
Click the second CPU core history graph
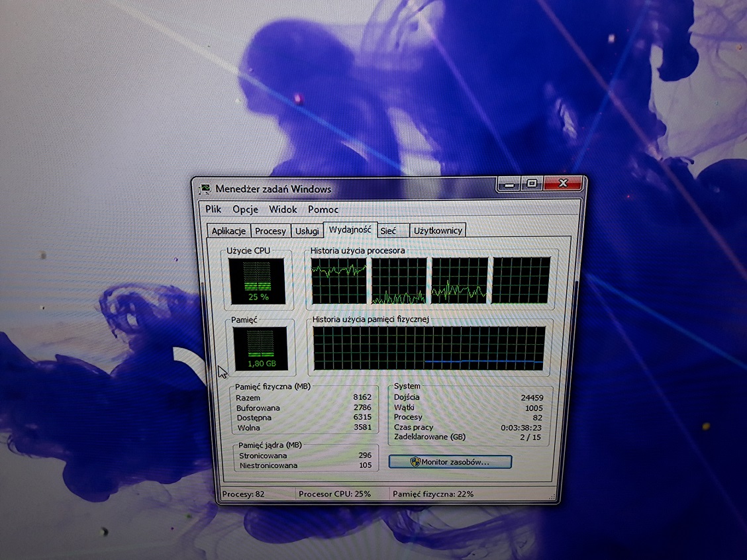point(399,280)
